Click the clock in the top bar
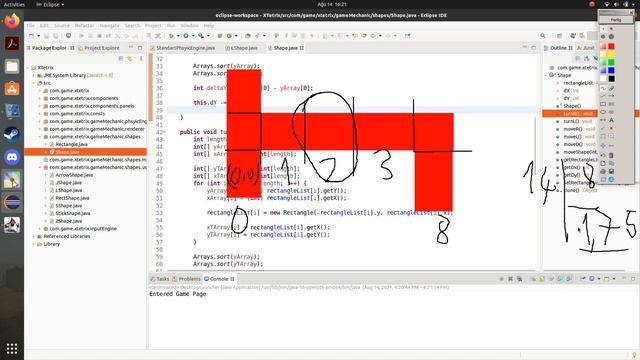 click(332, 4)
